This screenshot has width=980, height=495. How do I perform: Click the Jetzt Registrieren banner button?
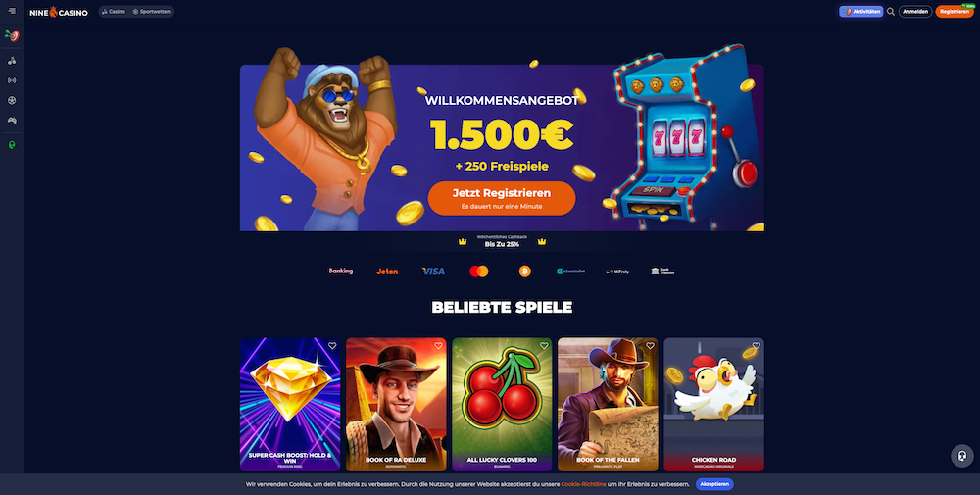pyautogui.click(x=502, y=198)
